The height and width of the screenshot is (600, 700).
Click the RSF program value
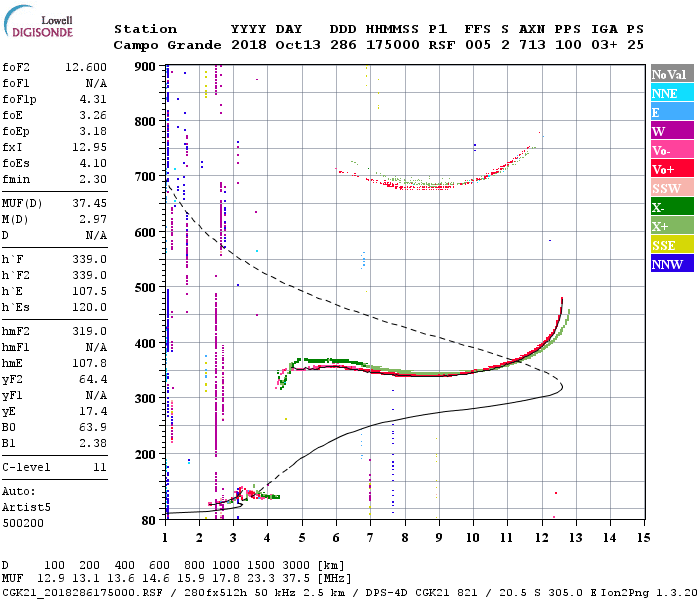442,45
